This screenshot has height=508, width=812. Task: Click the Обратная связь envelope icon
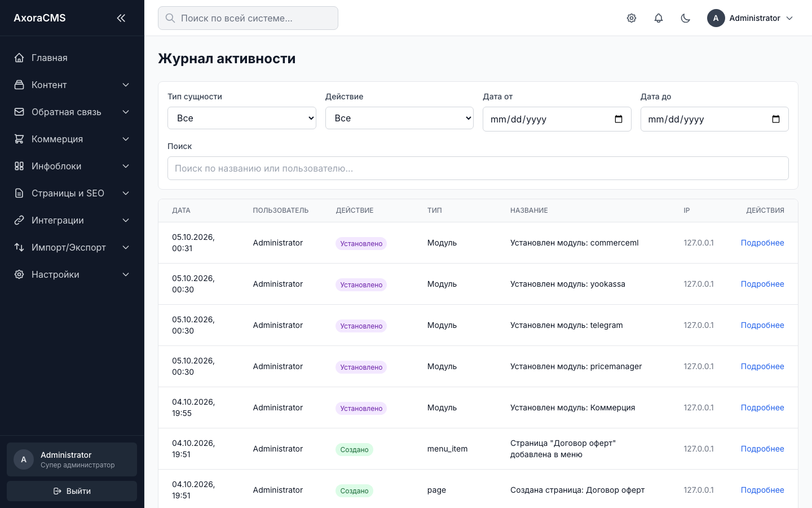pyautogui.click(x=19, y=112)
